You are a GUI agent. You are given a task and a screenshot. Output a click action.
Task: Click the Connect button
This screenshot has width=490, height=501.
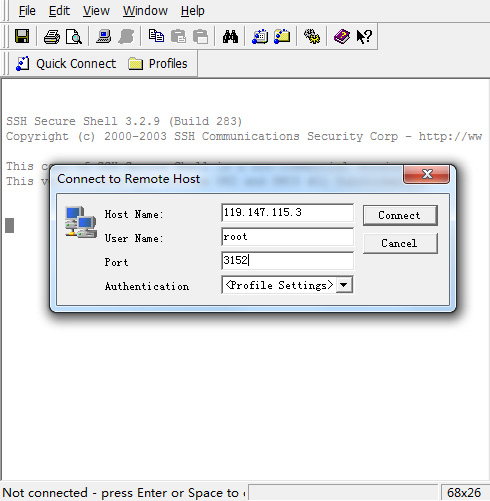tap(400, 215)
